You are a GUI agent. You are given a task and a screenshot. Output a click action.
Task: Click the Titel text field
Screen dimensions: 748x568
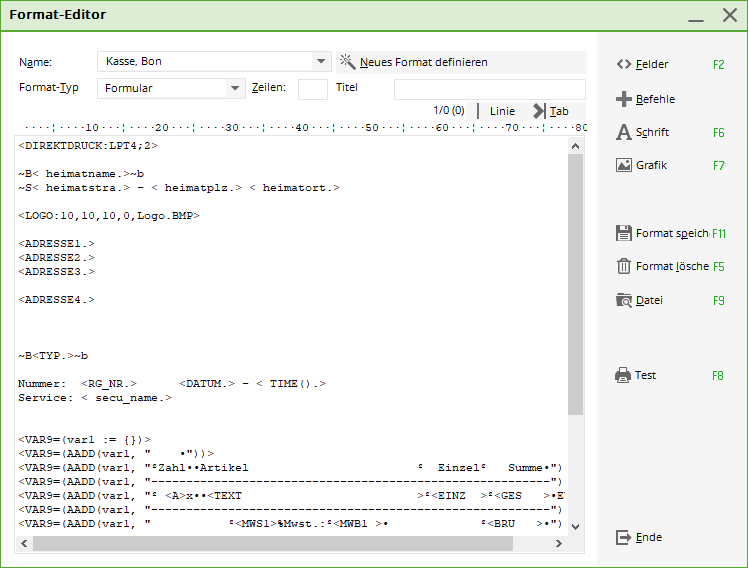click(489, 89)
